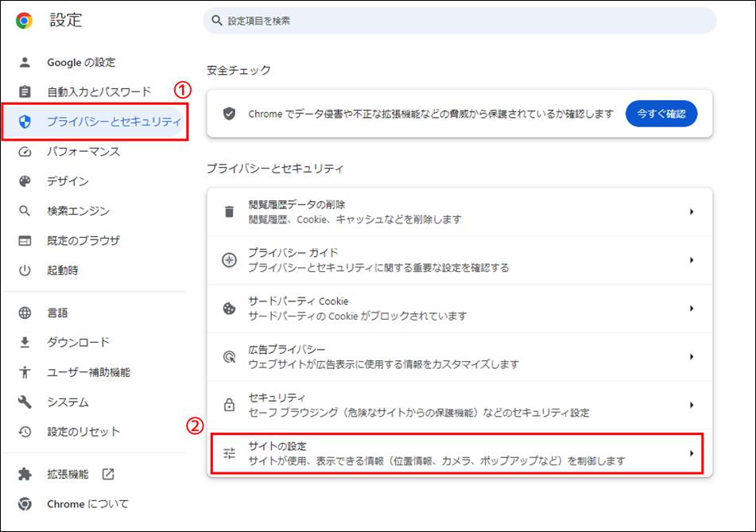Open 自動入力とパスワード in the sidebar
Screen dimensions: 756x532
[99, 91]
